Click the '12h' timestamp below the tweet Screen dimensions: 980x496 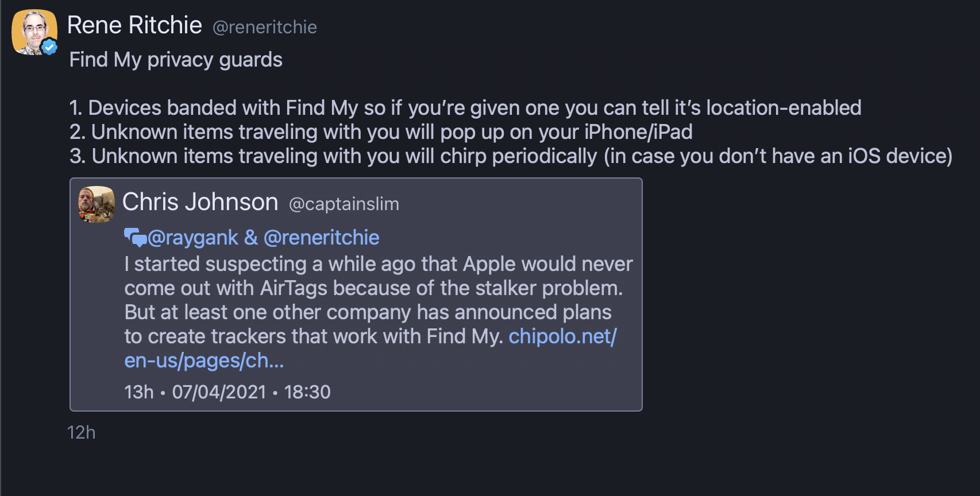[x=81, y=432]
